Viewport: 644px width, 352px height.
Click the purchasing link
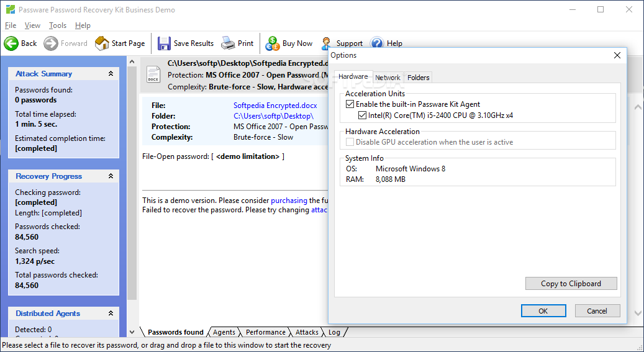click(x=289, y=201)
